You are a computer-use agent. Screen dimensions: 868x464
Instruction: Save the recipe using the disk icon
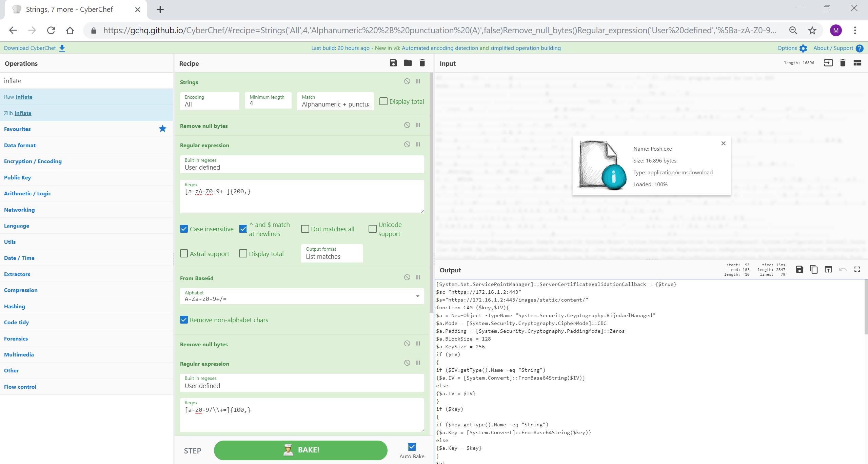[x=393, y=63]
